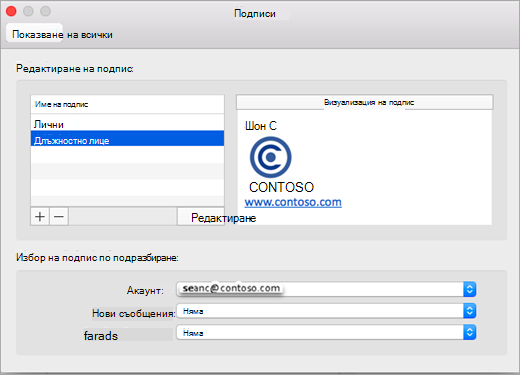This screenshot has width=520, height=375.
Task: Open the Нови съобщения signature dropdown
Action: coord(326,311)
